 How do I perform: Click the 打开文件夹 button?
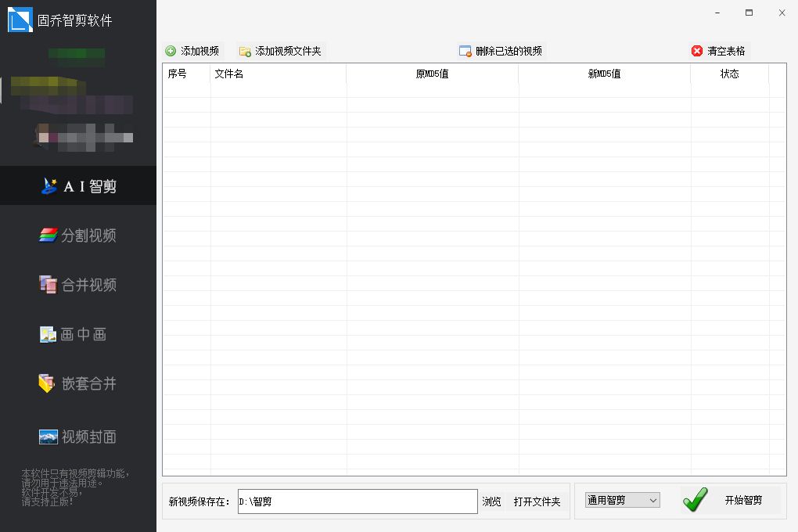pos(537,501)
